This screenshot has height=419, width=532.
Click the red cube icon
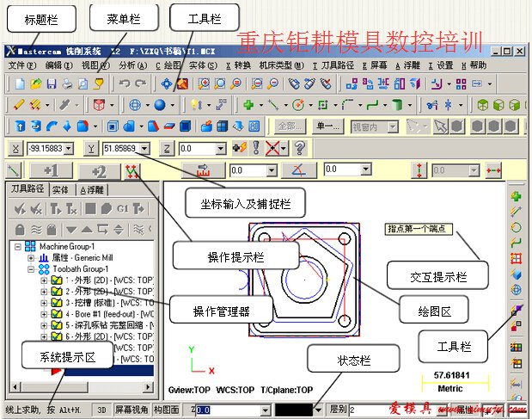click(99, 105)
